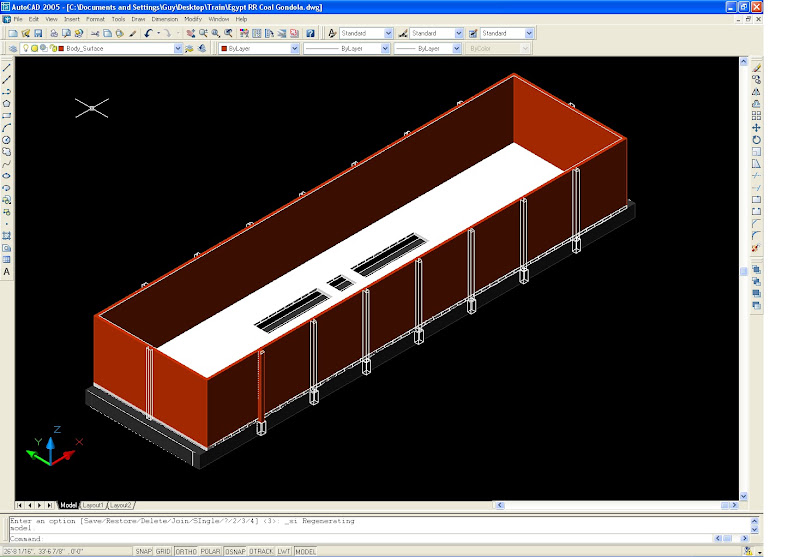Screen dimensions: 800x557
Task: Switch to the Layout1 tab
Action: point(93,505)
